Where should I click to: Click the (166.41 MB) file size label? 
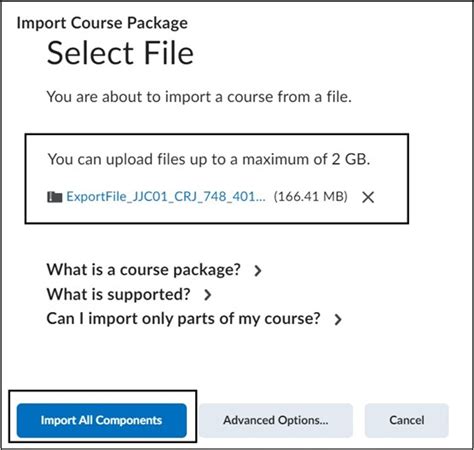tap(310, 197)
